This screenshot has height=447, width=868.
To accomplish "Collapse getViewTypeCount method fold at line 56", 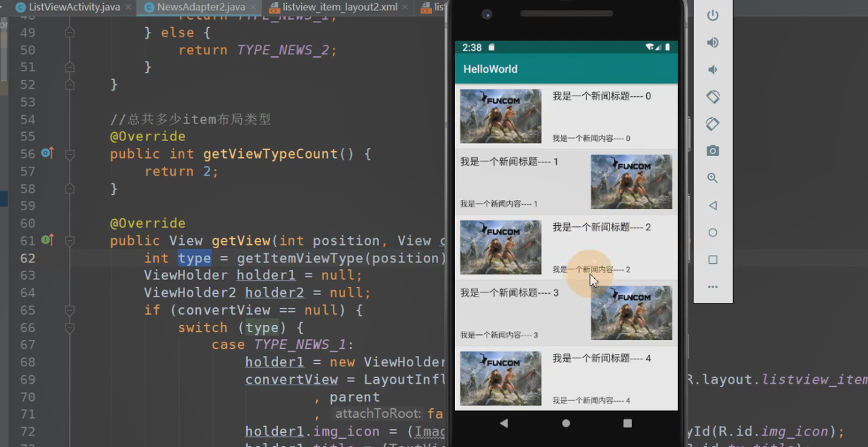I will pyautogui.click(x=69, y=154).
